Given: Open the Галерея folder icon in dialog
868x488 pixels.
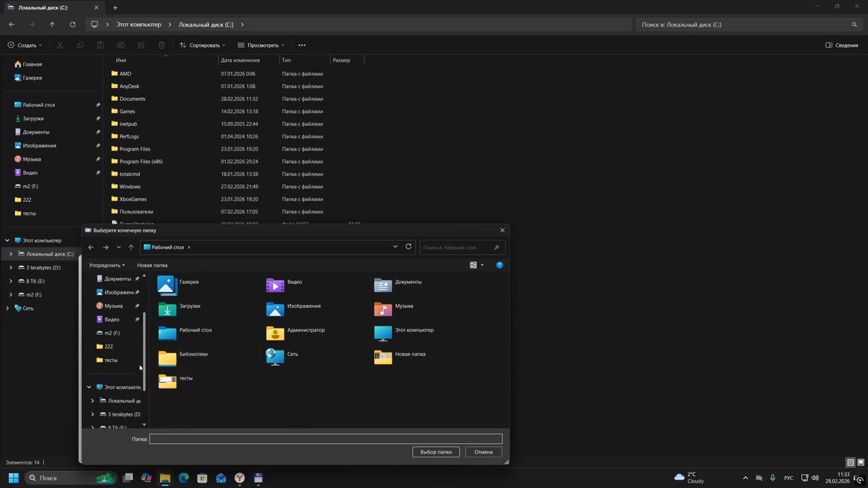Looking at the screenshot, I should (x=167, y=285).
